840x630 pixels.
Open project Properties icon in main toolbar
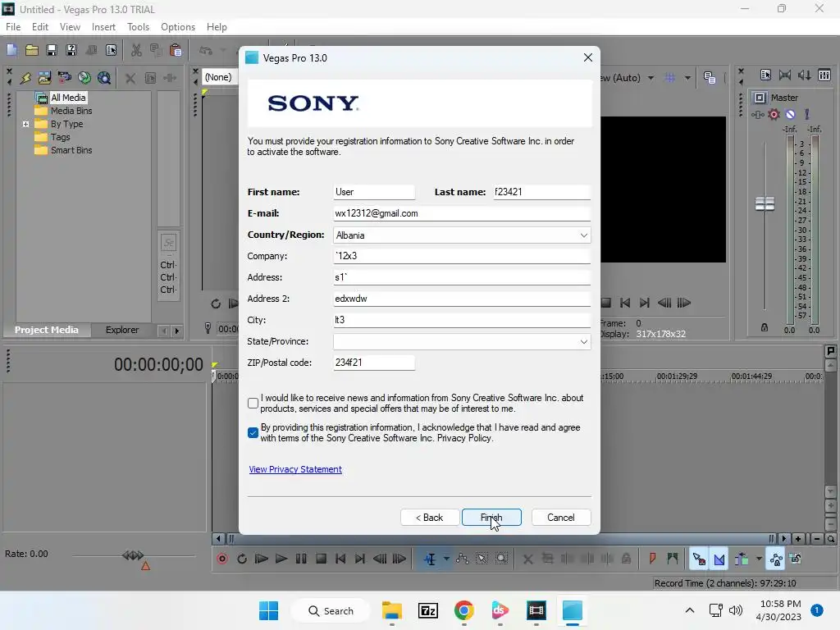click(111, 50)
